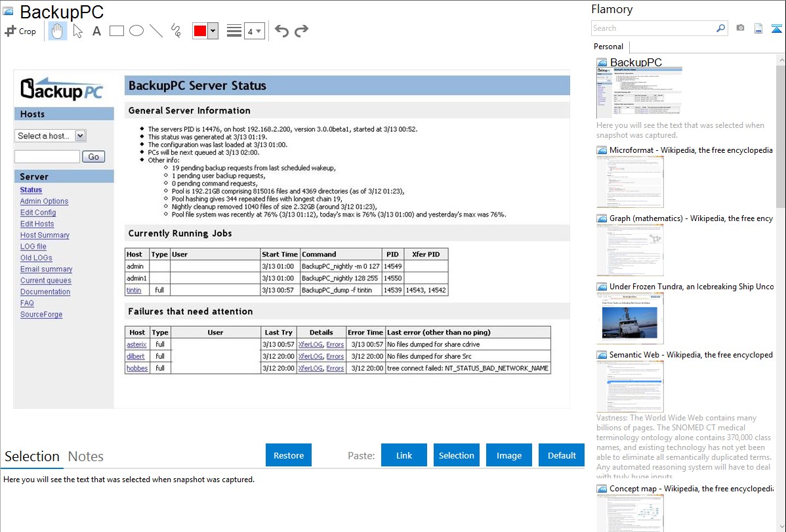Image resolution: width=786 pixels, height=532 pixels.
Task: Paste as Link
Action: [x=404, y=455]
